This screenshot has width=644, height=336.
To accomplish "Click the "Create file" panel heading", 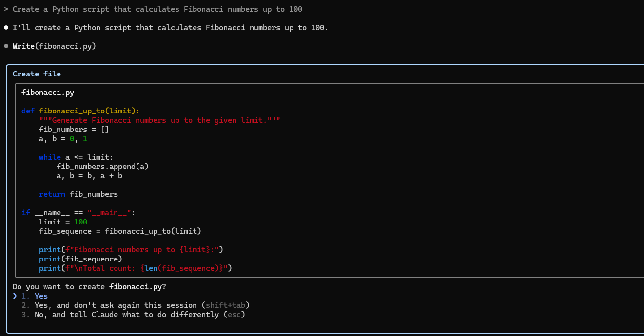I will [x=37, y=74].
